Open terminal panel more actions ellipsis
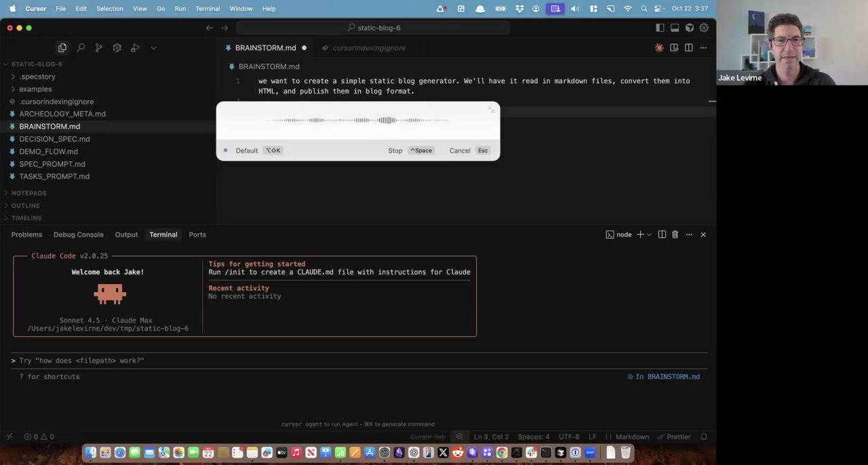 (x=689, y=235)
